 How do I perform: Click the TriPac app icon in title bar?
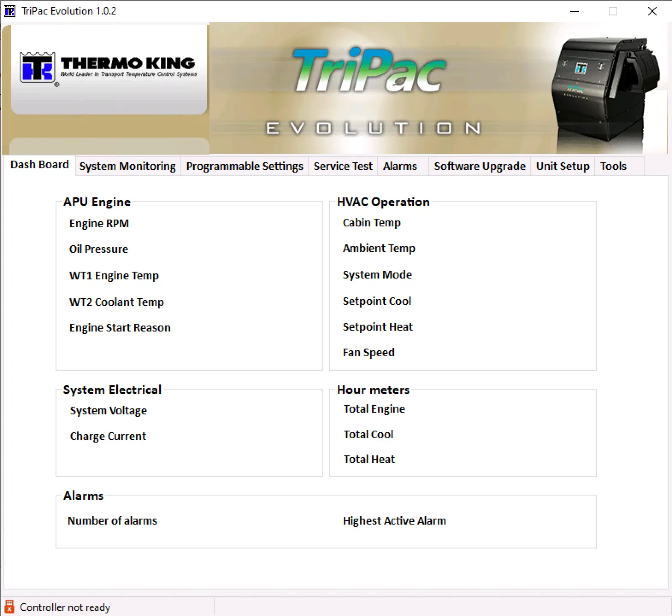(9, 11)
